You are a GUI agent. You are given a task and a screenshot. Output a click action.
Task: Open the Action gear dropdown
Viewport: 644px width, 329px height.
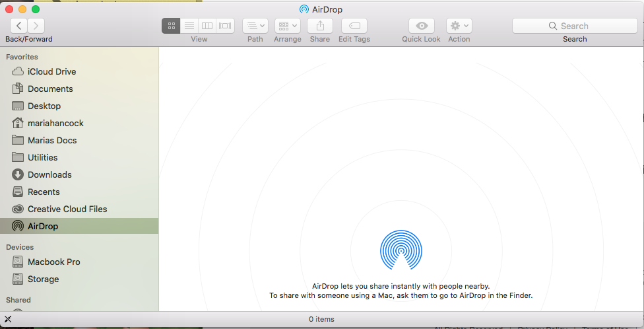459,26
